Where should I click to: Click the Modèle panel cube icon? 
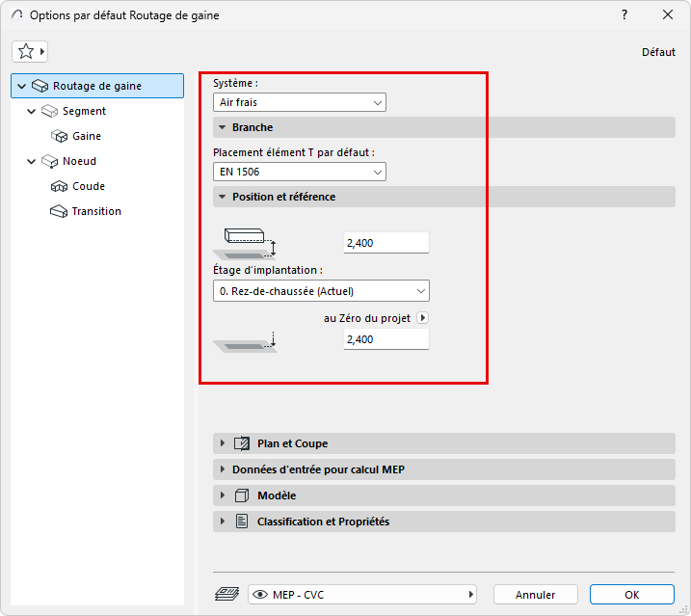tap(242, 495)
